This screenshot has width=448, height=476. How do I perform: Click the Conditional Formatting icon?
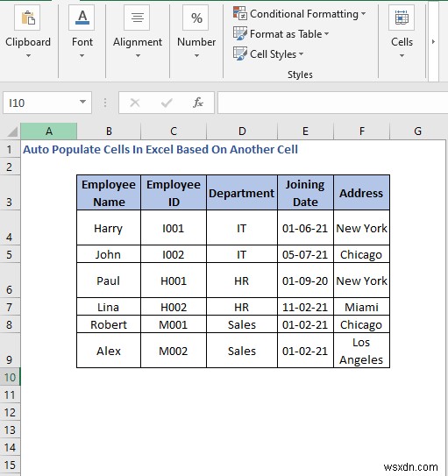click(240, 13)
